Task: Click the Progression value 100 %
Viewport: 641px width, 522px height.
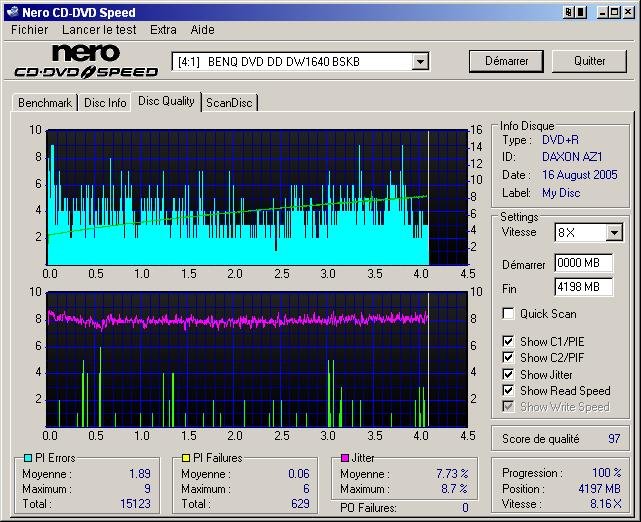Action: point(607,473)
